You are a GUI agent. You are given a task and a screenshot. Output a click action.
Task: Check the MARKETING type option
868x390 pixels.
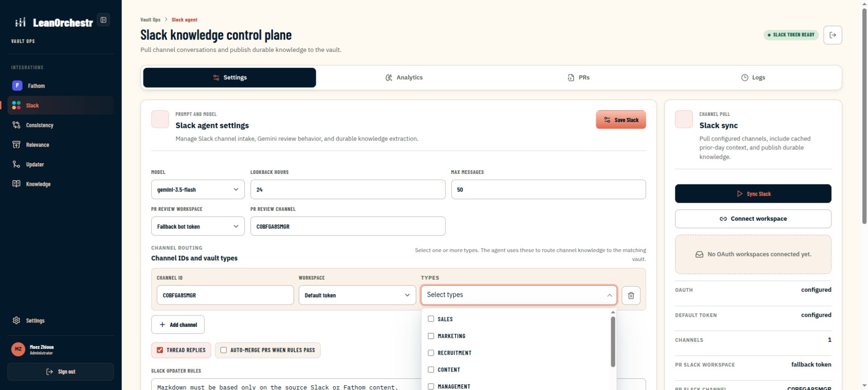point(431,336)
